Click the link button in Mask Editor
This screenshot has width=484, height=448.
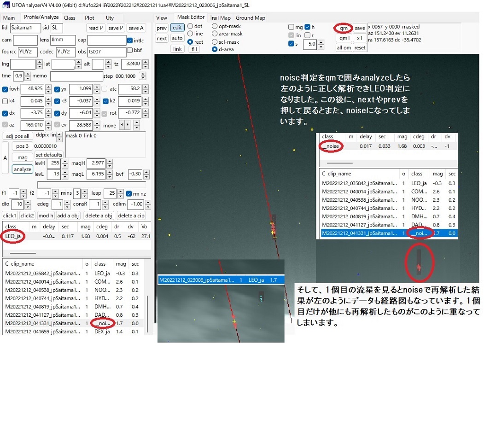177,48
